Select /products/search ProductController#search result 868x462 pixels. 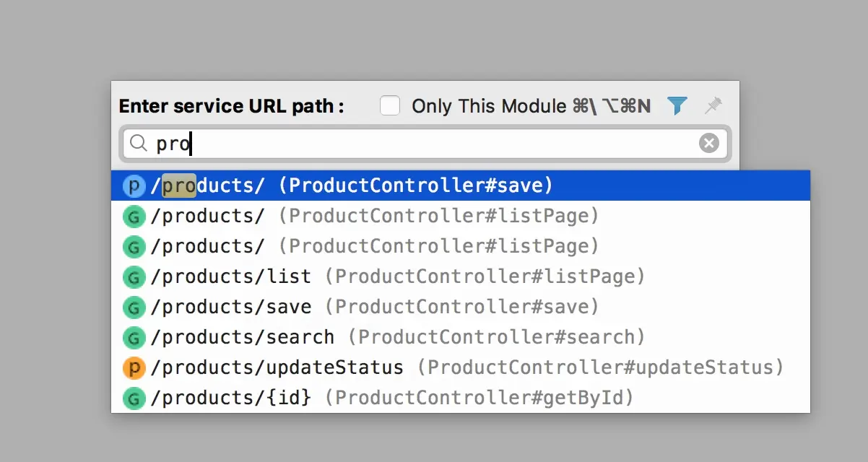click(x=397, y=337)
